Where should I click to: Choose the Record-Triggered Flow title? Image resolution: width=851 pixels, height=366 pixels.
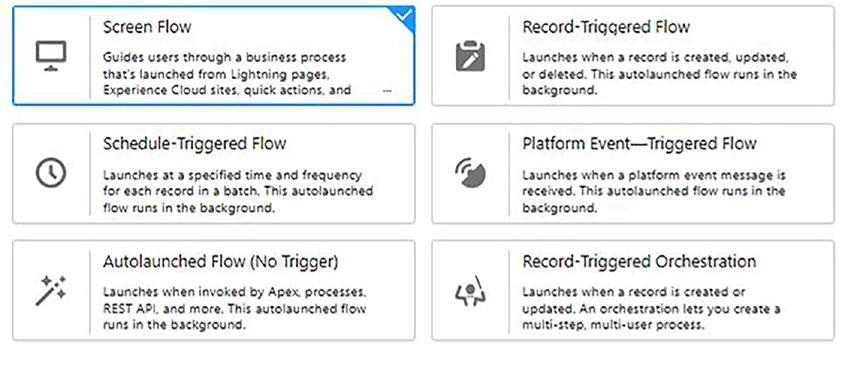click(x=606, y=27)
